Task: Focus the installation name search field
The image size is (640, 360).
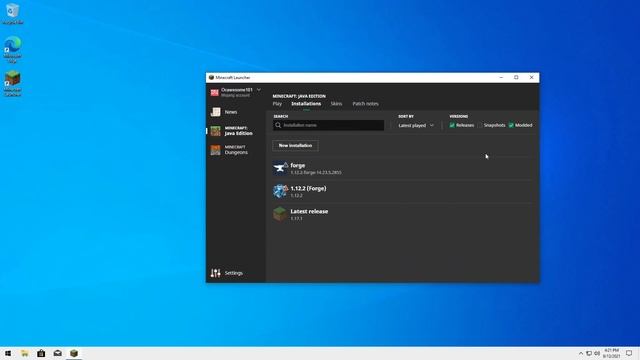Action: point(329,125)
